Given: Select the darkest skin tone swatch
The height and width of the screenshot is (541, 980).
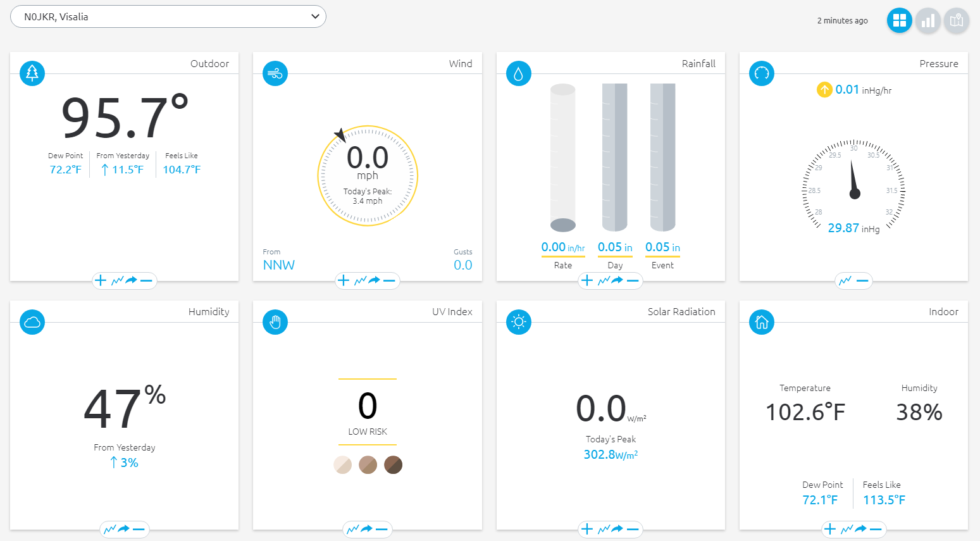Looking at the screenshot, I should point(393,465).
